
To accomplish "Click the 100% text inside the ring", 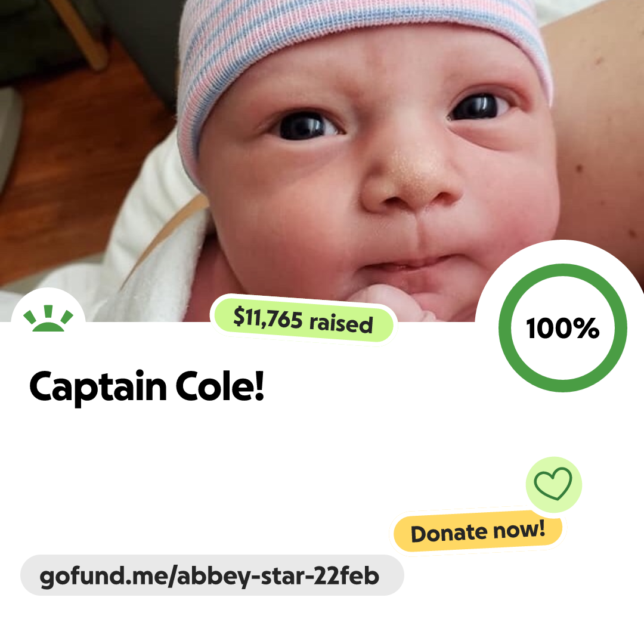I will point(562,328).
